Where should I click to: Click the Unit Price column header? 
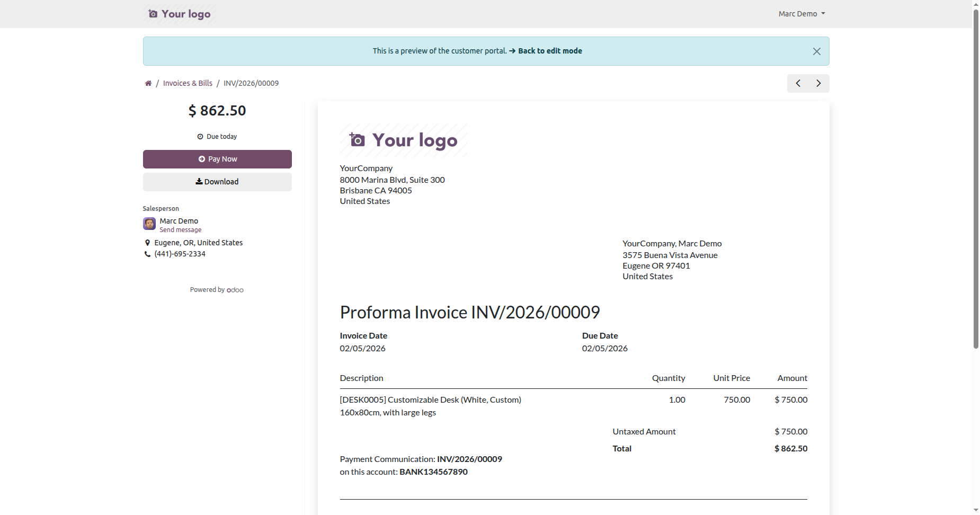coord(732,378)
